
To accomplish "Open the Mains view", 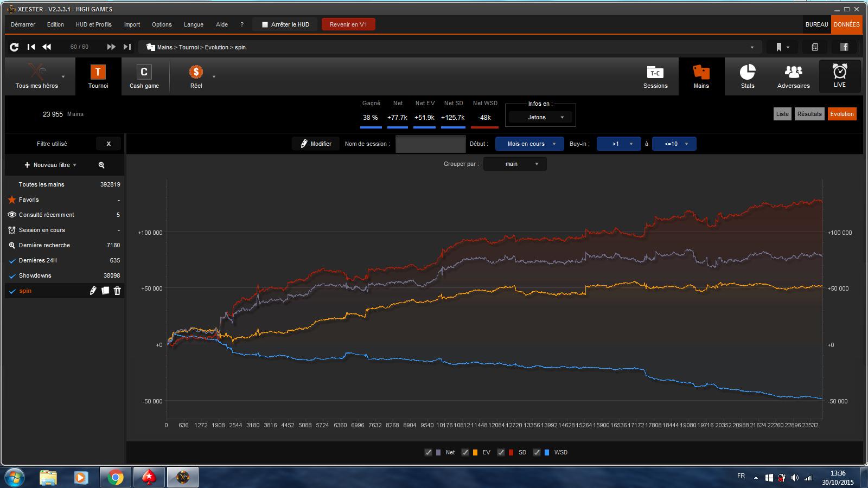I will point(701,76).
